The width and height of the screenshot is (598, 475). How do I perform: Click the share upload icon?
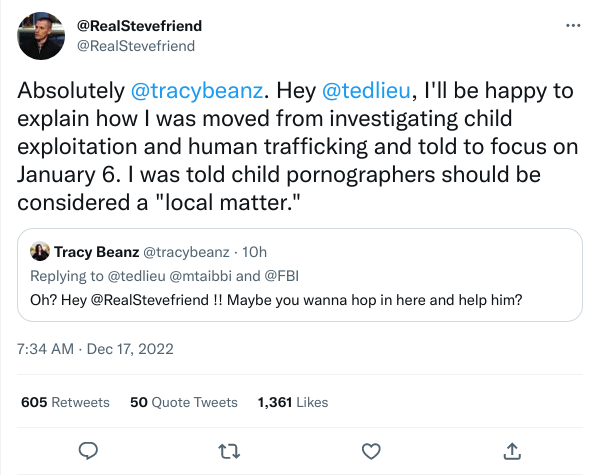[x=512, y=451]
